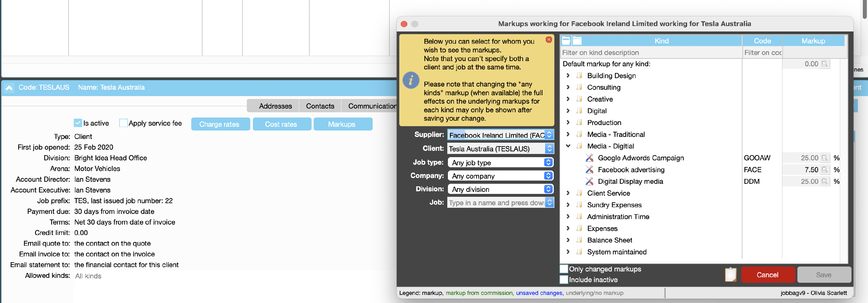Click the Building Design folder icon
The image size is (868, 303).
click(580, 76)
